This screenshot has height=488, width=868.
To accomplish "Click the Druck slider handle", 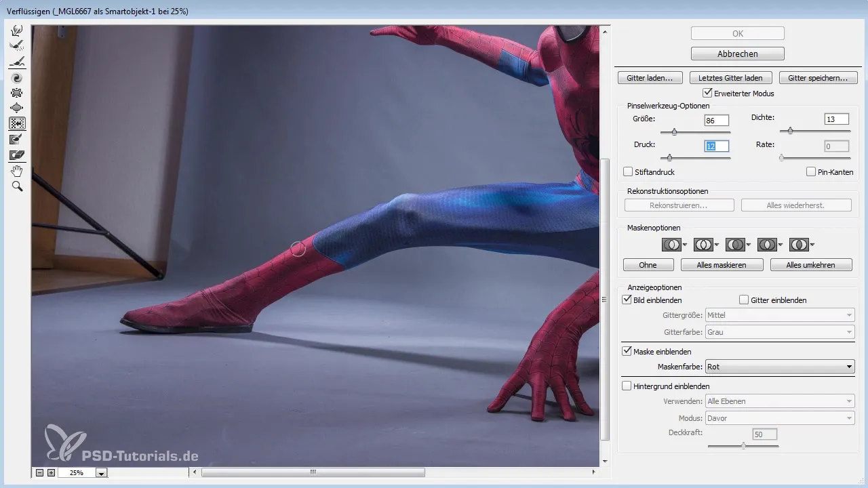I will click(669, 157).
